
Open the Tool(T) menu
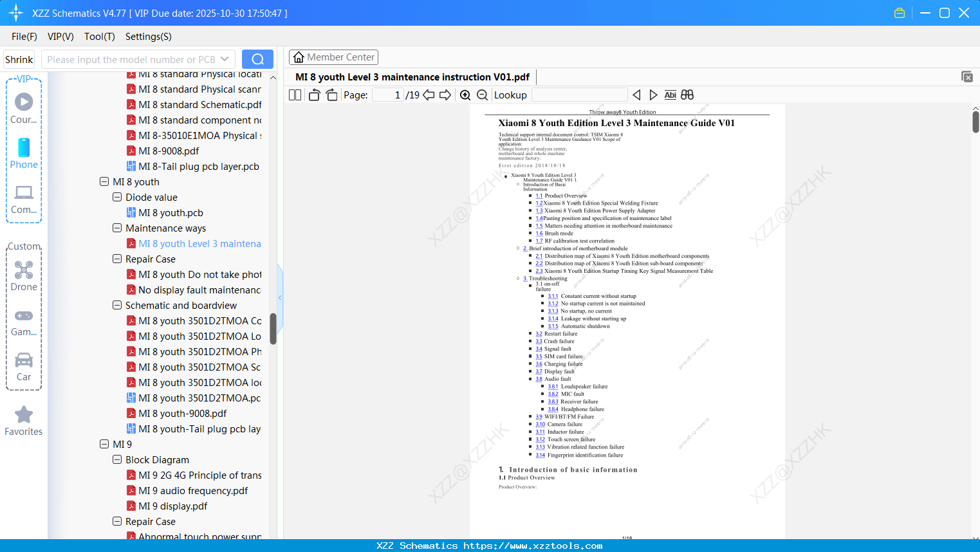pos(100,37)
